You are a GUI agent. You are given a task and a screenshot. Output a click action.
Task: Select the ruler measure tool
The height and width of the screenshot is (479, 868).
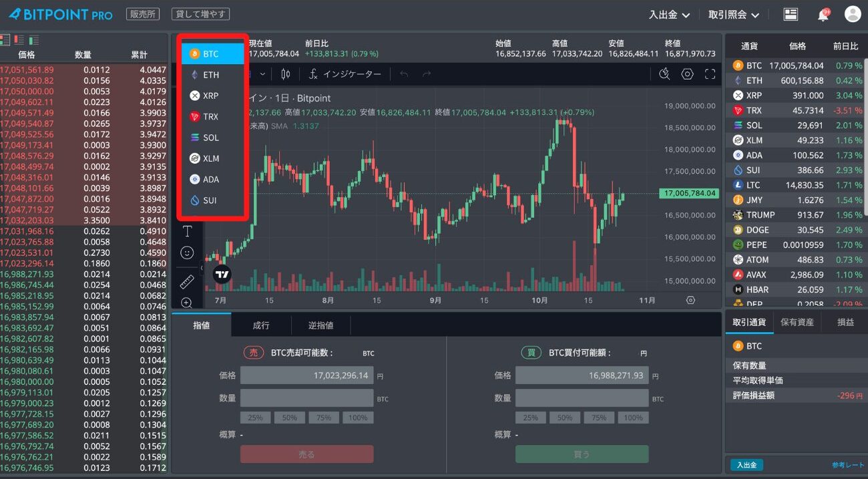click(x=188, y=282)
